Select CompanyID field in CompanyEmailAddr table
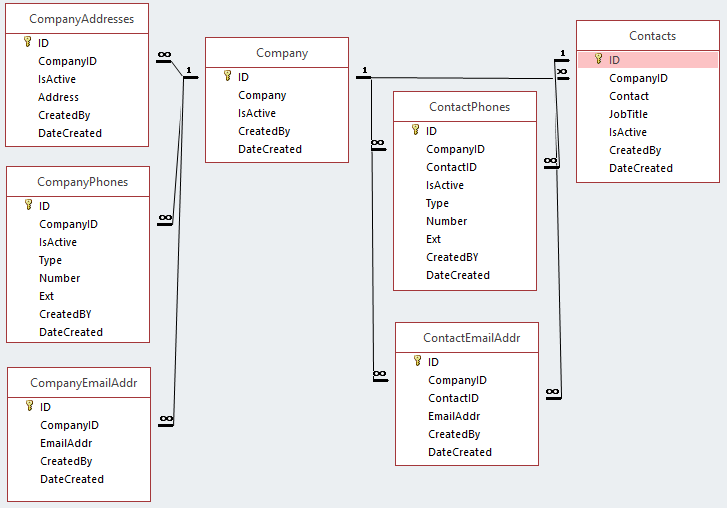This screenshot has width=727, height=508. tap(69, 425)
